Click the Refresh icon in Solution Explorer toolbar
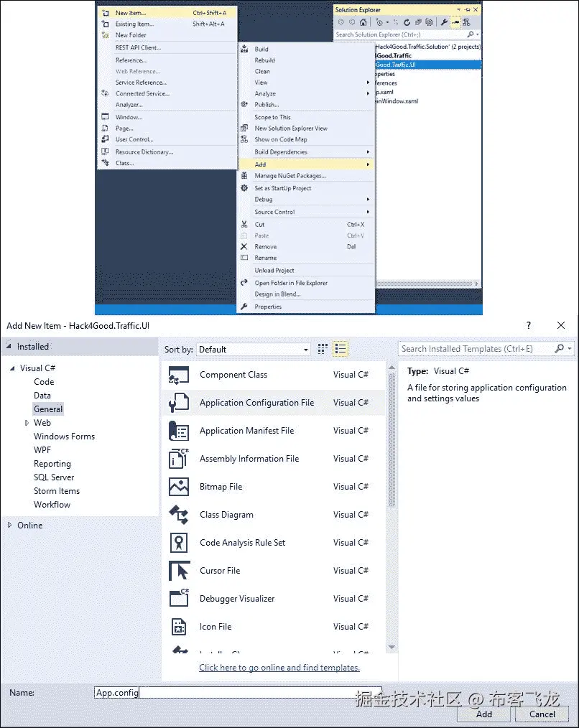This screenshot has height=728, width=579. click(x=407, y=22)
